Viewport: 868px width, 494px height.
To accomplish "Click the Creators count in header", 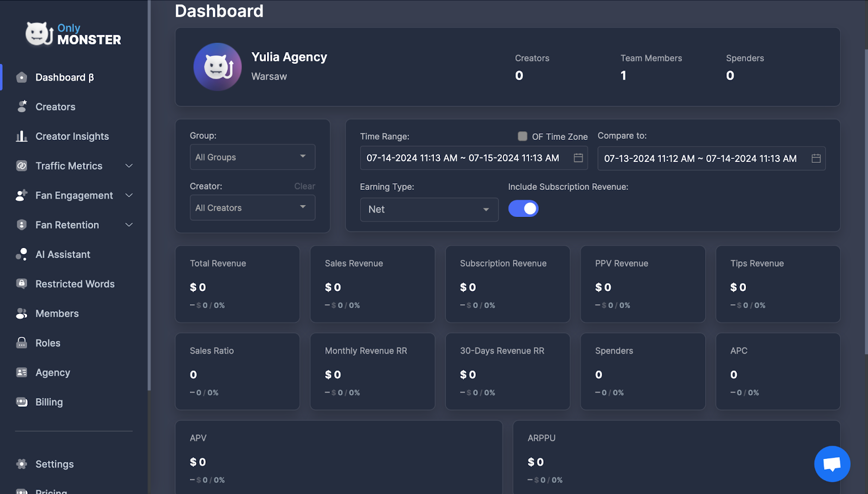I will click(519, 75).
